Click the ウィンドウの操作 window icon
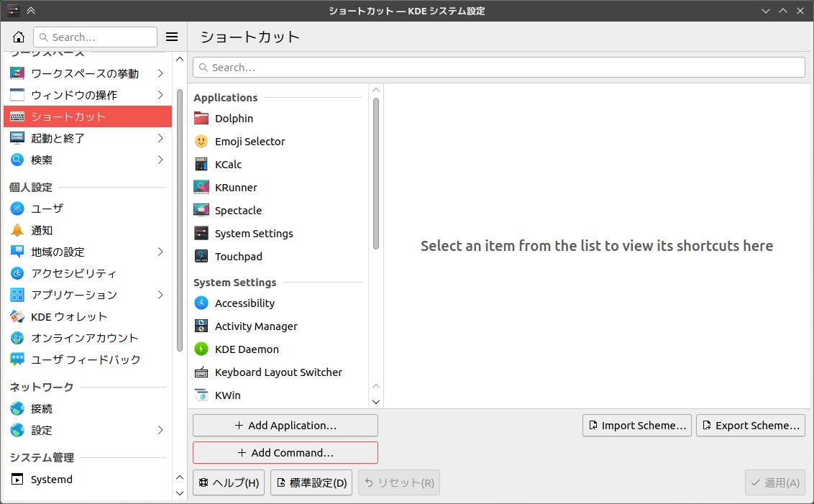 [17, 95]
